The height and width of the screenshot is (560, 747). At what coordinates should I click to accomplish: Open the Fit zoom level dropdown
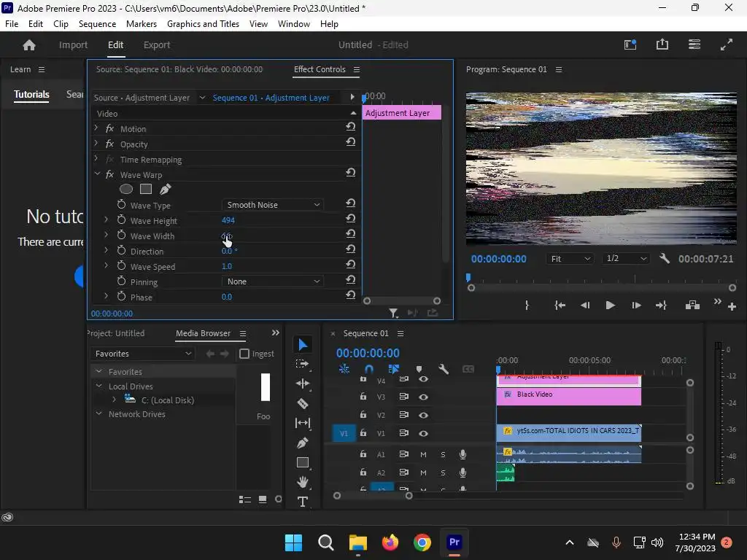[x=570, y=259]
